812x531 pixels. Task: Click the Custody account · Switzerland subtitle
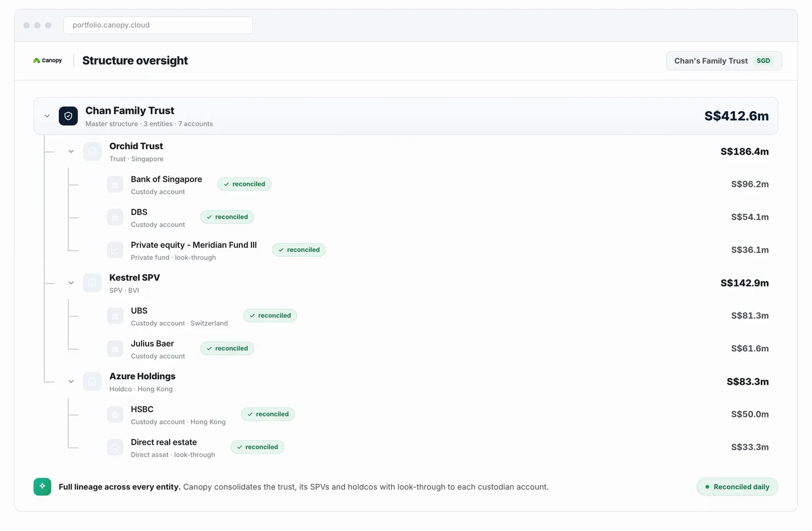[179, 323]
